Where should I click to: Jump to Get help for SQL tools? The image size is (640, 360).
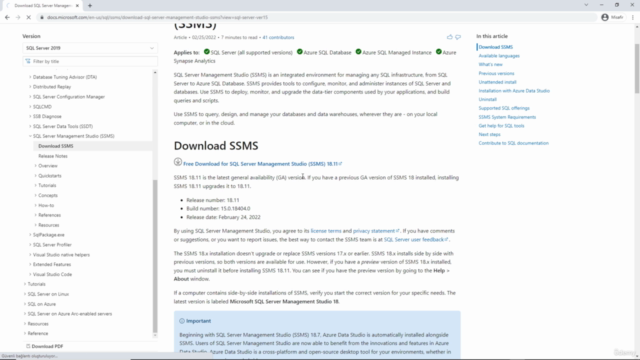coord(502,126)
